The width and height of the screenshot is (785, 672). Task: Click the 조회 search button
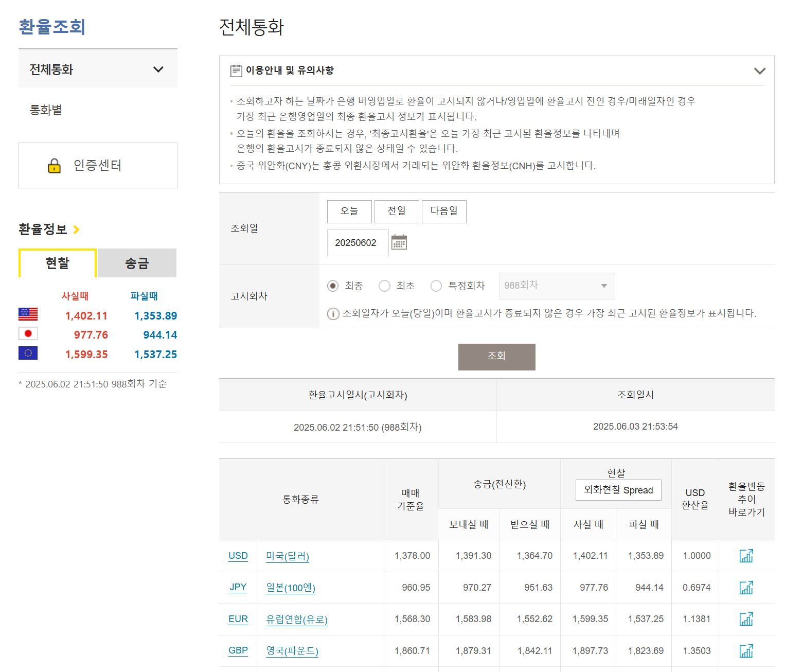496,357
